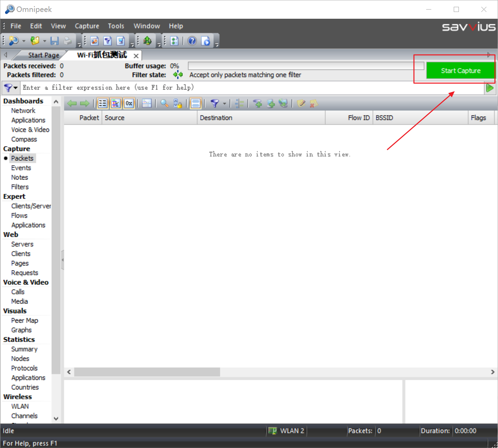Click the name table monitor icon
This screenshot has width=498, height=448.
(x=121, y=41)
